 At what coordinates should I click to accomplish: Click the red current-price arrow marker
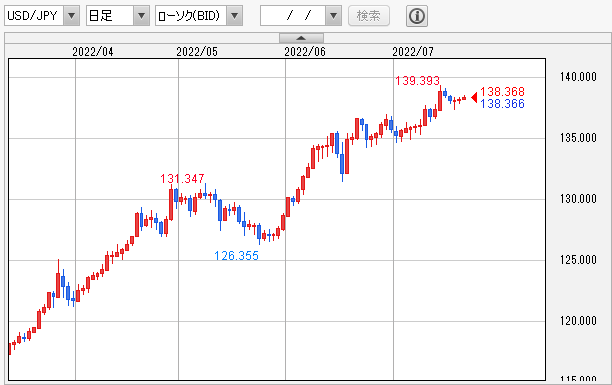(x=474, y=98)
